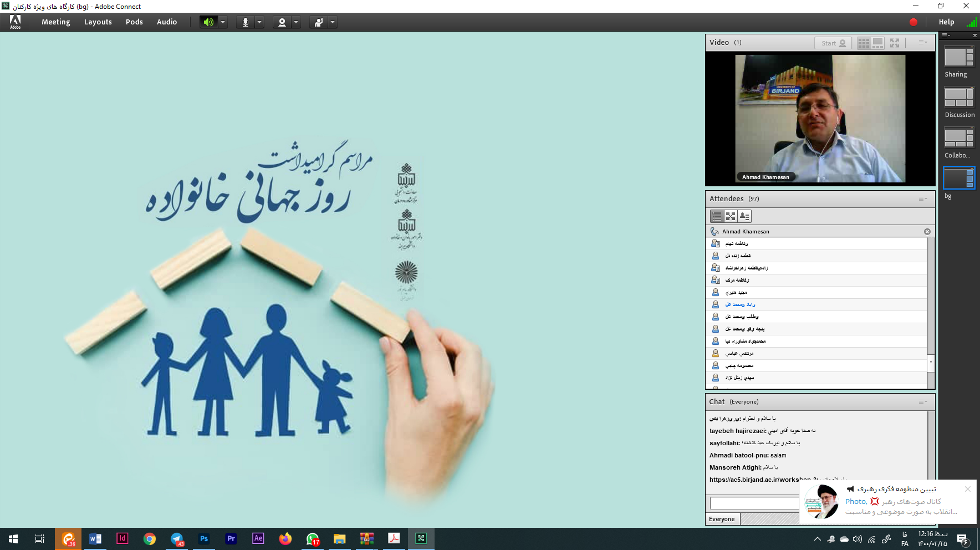Toggle the microphone button in toolbar
The width and height of the screenshot is (980, 550).
pyautogui.click(x=245, y=22)
